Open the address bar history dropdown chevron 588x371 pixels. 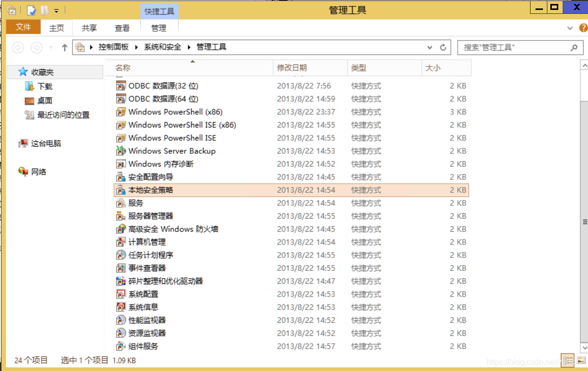coord(429,47)
